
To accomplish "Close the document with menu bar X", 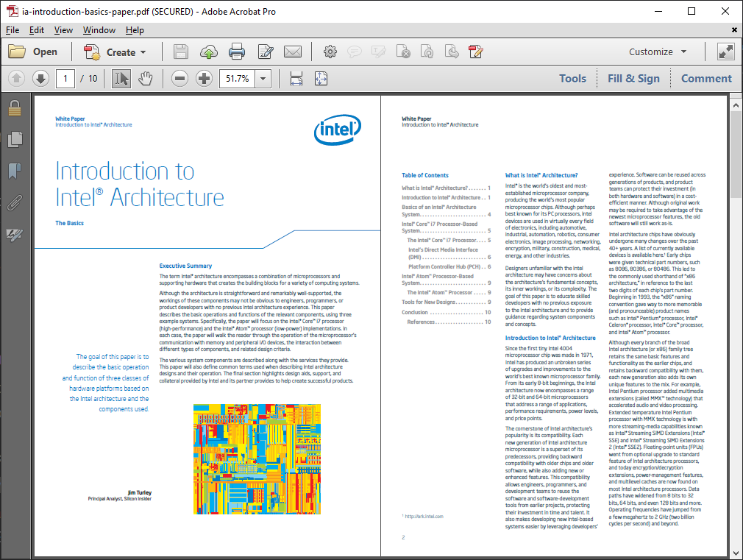I will (x=734, y=30).
